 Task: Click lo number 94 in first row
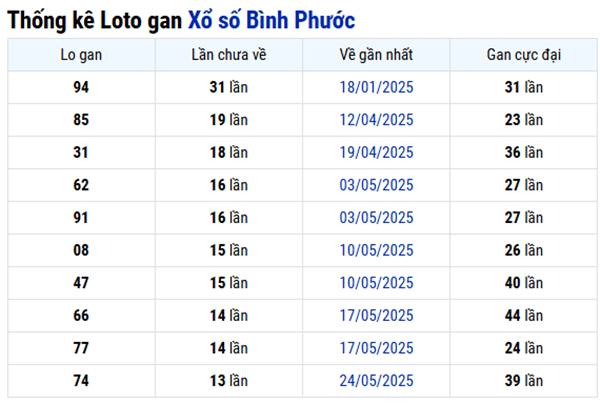(81, 87)
